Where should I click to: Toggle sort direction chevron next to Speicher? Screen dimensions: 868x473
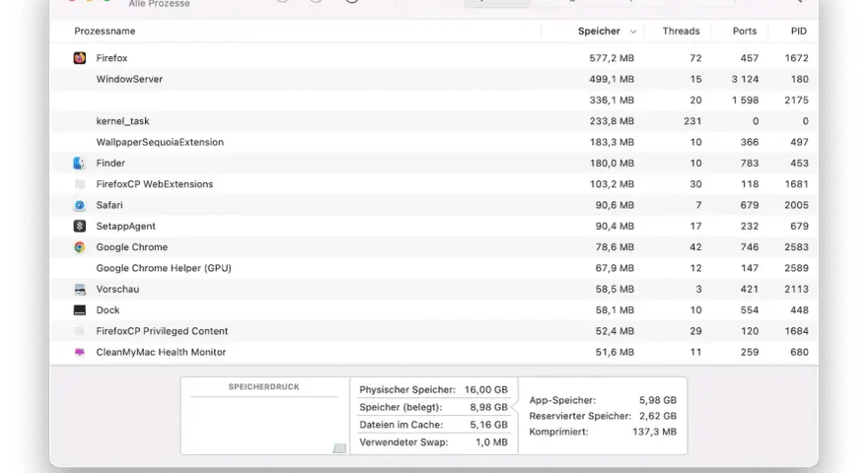click(x=632, y=32)
